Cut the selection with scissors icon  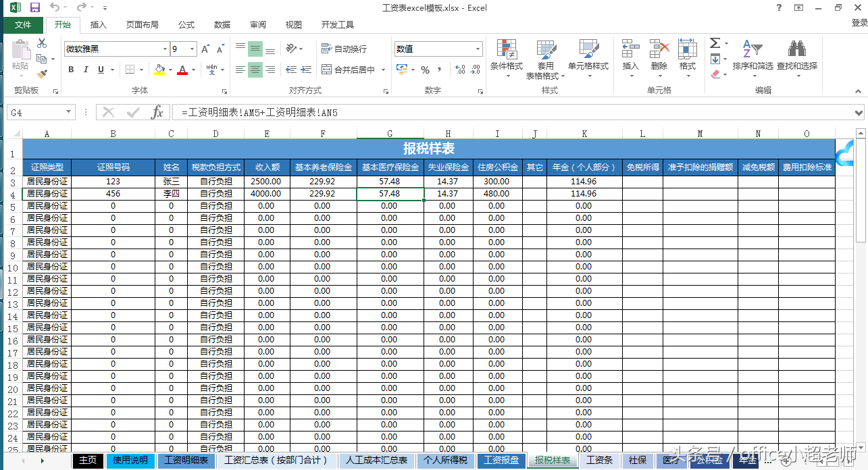[x=42, y=43]
